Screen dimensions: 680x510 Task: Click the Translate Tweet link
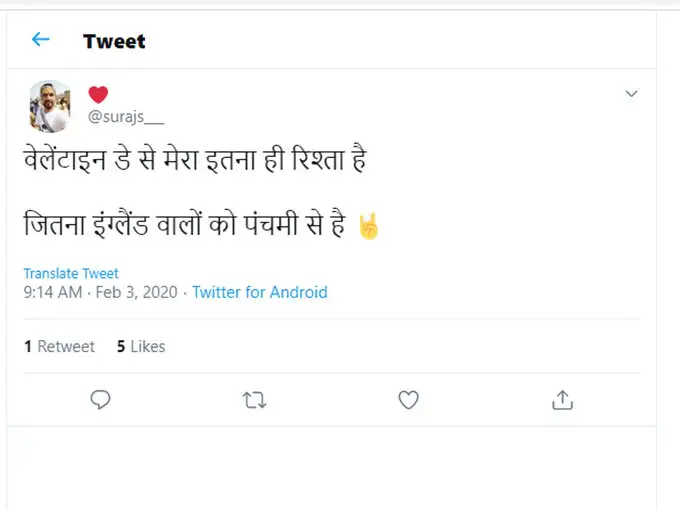71,273
